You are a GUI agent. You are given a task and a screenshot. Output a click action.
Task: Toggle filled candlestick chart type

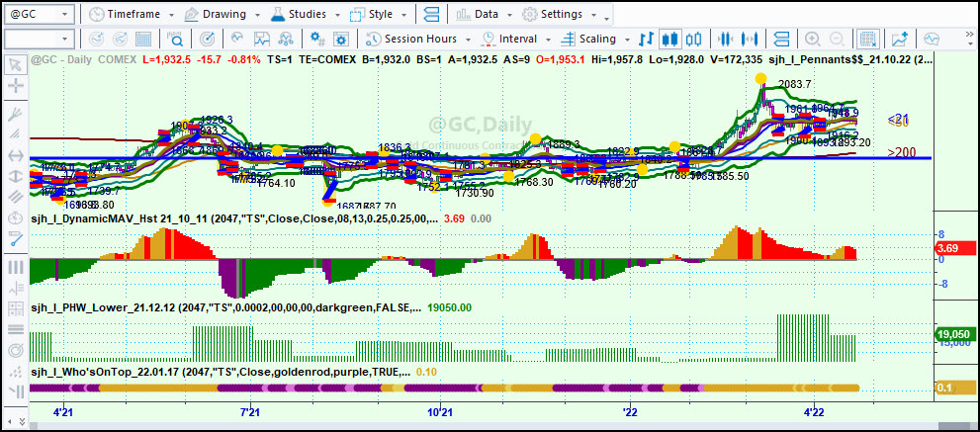point(670,39)
